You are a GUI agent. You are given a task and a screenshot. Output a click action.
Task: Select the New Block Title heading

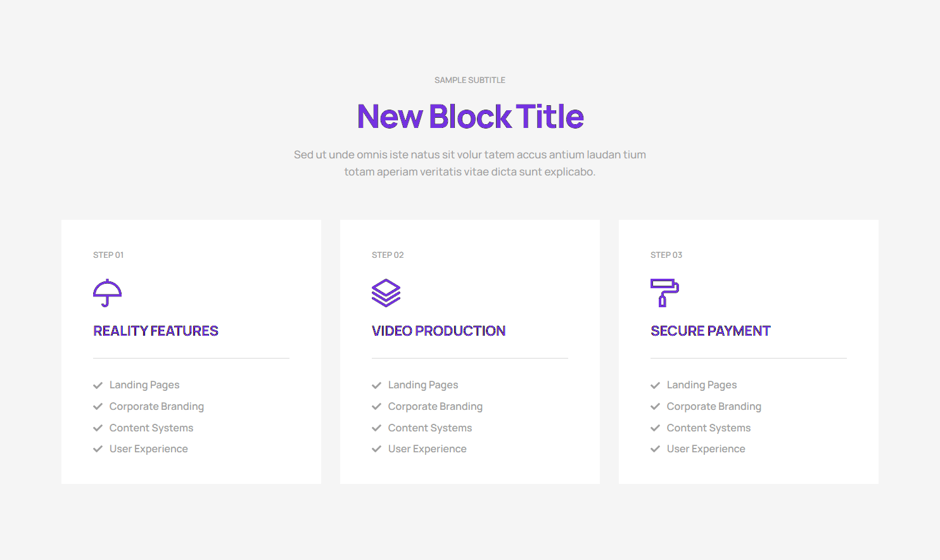(470, 117)
